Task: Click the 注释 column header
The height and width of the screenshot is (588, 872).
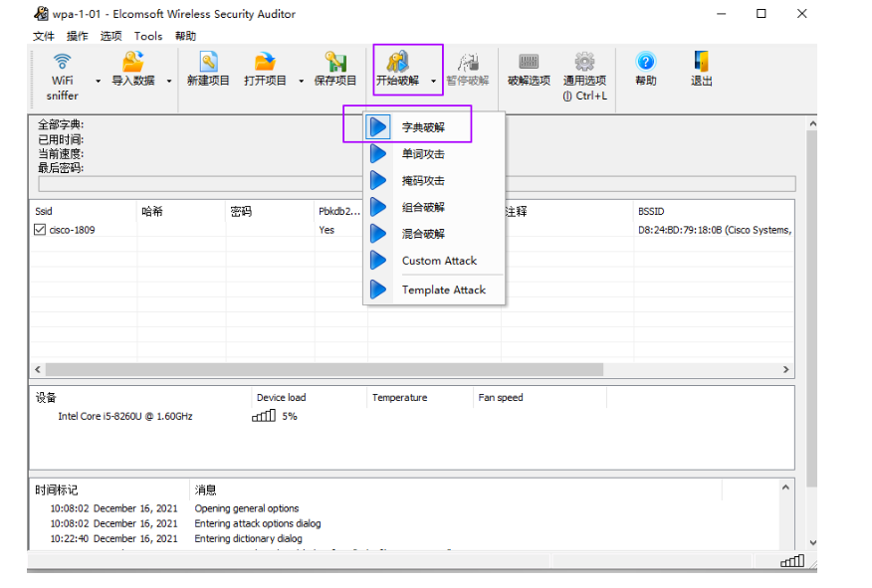Action: pos(567,211)
